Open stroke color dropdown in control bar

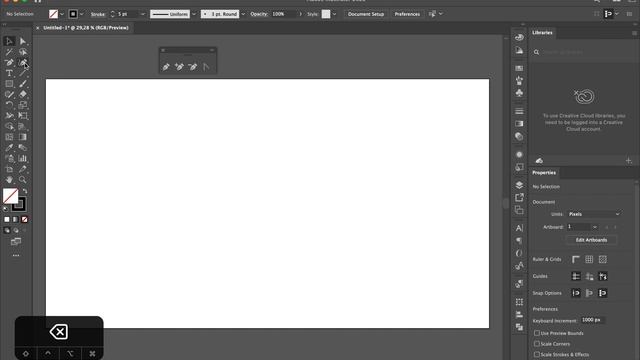tap(82, 14)
